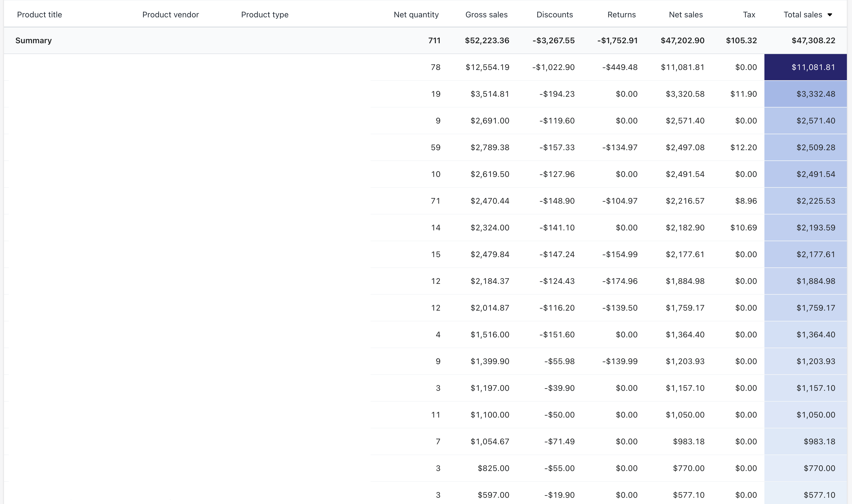Click net quantity value 71

coord(435,201)
